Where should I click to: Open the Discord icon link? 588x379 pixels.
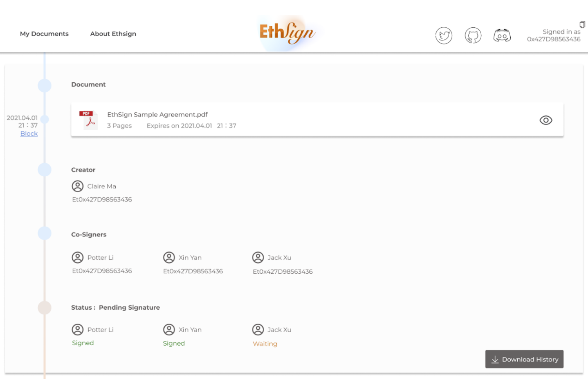click(502, 36)
